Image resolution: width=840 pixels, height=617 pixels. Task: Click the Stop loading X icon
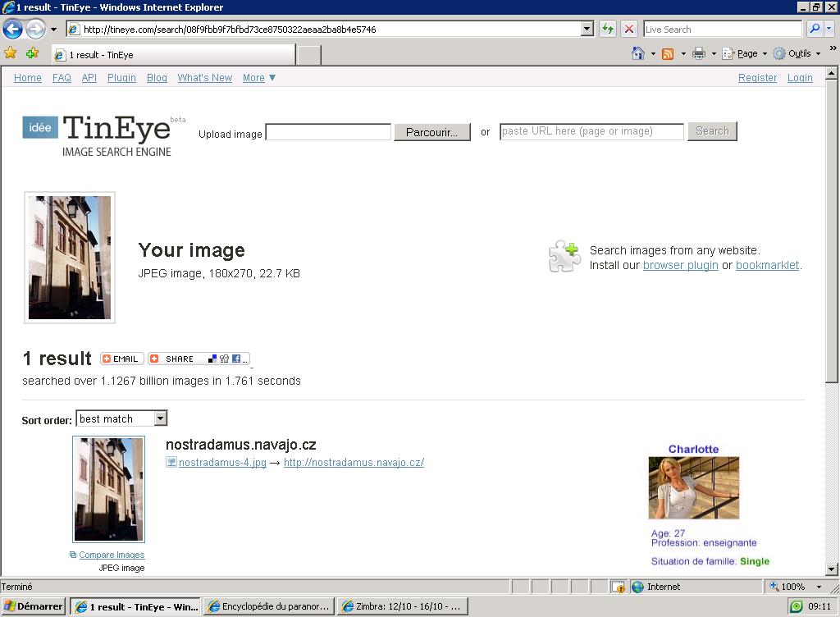click(629, 29)
